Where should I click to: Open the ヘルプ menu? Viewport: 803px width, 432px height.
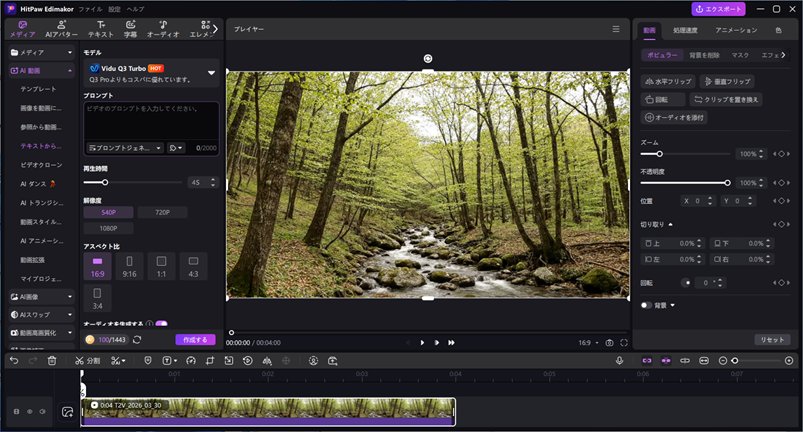point(135,9)
